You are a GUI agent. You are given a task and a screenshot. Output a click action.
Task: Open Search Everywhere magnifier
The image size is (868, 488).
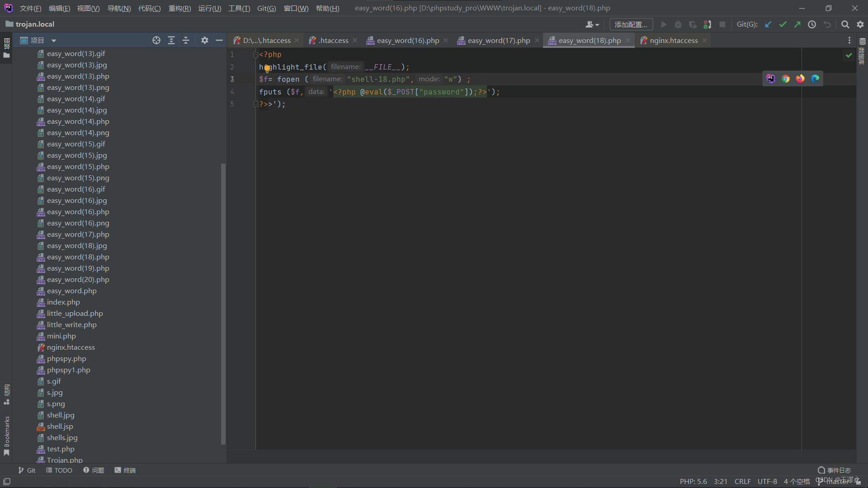[x=845, y=24]
